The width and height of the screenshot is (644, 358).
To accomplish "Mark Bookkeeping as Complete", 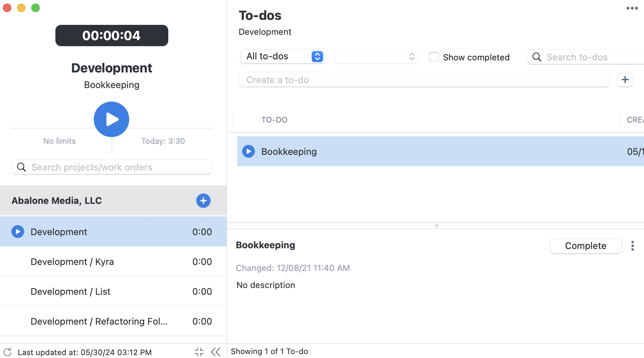I will point(586,246).
